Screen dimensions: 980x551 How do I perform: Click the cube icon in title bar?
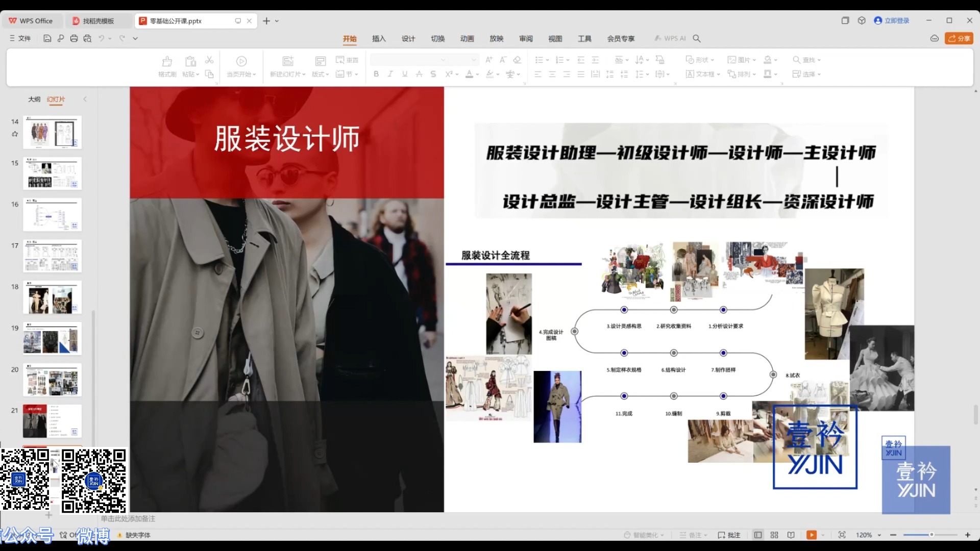point(862,20)
